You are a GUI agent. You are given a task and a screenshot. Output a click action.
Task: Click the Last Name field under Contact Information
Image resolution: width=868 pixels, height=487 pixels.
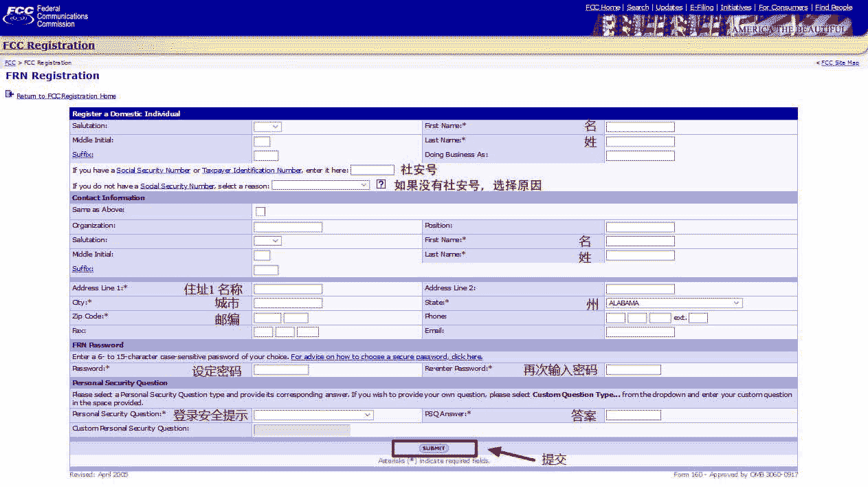640,256
